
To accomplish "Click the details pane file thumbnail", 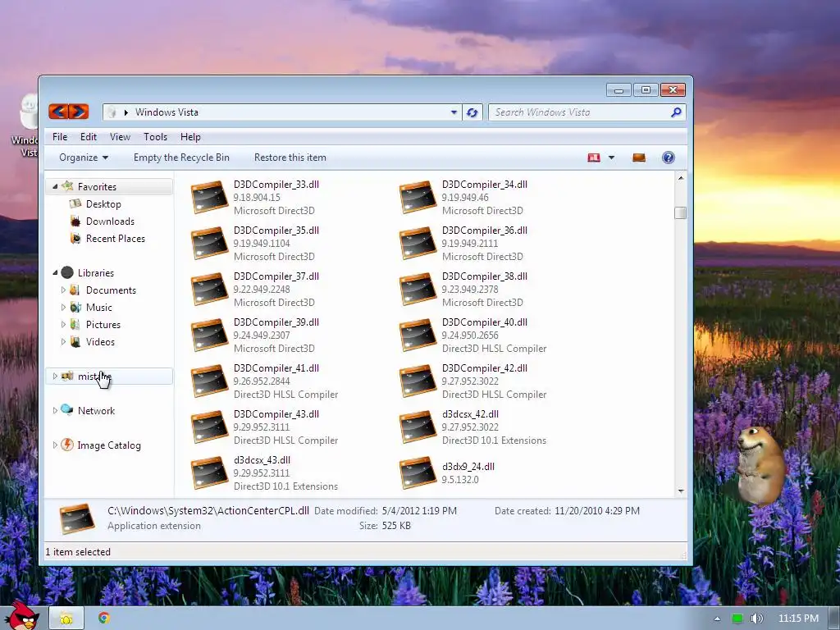I will (x=77, y=518).
